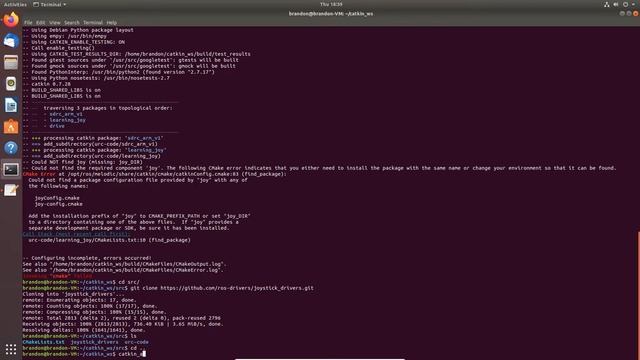640x360 pixels.
Task: Open the Files manager in dock
Action: (11, 62)
